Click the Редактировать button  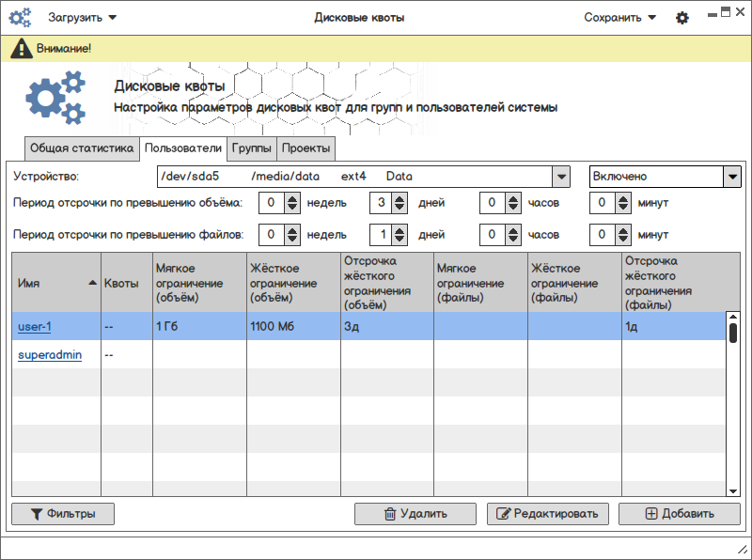(548, 514)
